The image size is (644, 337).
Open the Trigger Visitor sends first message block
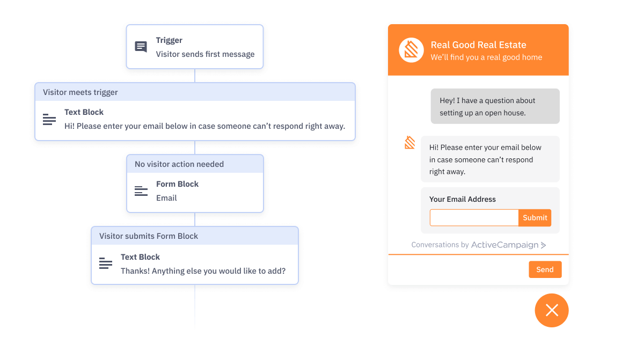pos(195,47)
